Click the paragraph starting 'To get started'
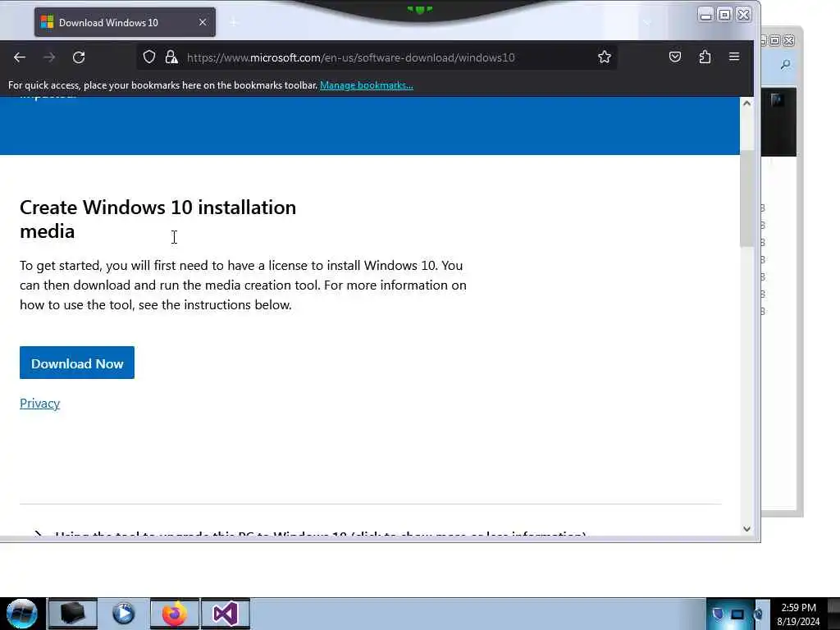The height and width of the screenshot is (630, 840). pyautogui.click(x=243, y=285)
